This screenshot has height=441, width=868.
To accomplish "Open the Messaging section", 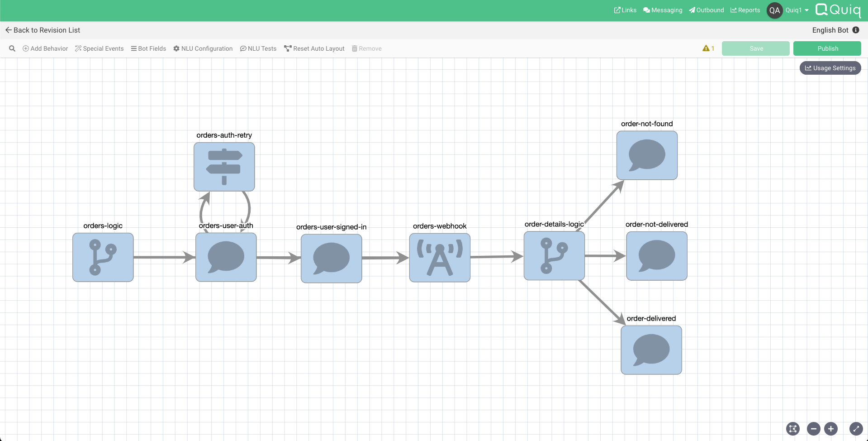I will 663,10.
